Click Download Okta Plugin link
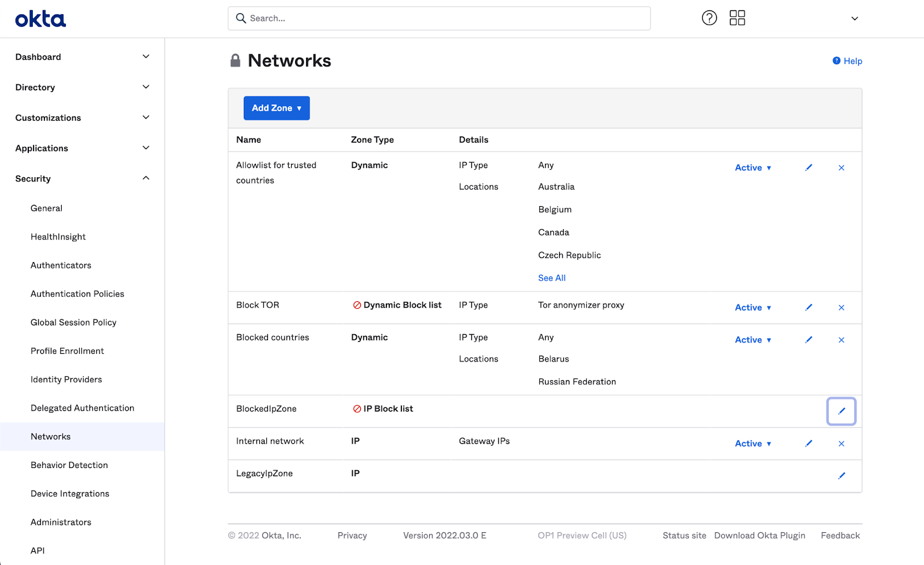Screen dimensions: 924x565 pyautogui.click(x=759, y=536)
